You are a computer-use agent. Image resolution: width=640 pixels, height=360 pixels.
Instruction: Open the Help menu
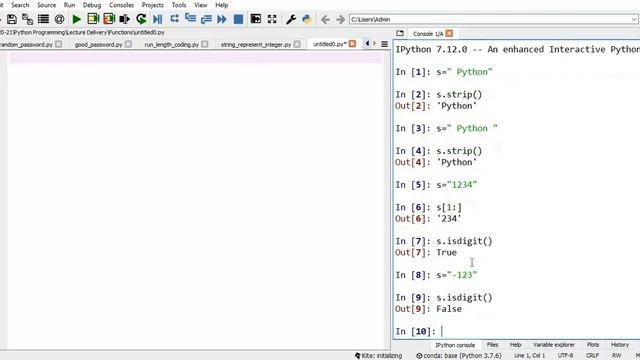(x=222, y=5)
